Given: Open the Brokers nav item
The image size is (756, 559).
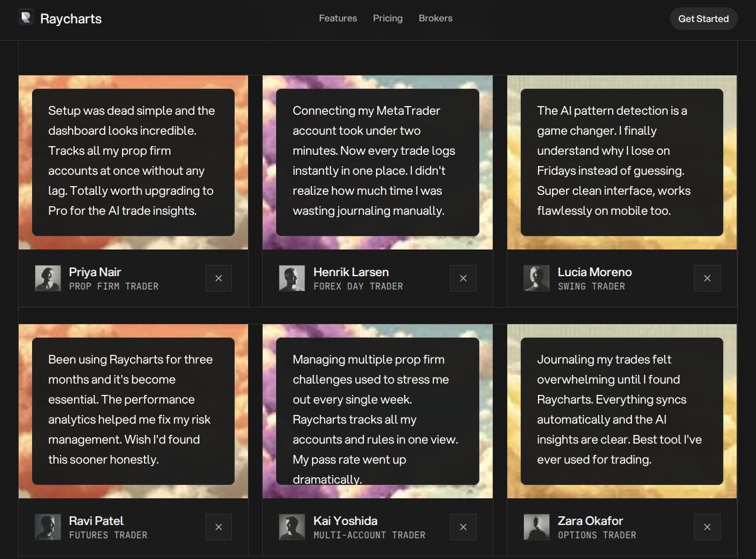Looking at the screenshot, I should pyautogui.click(x=435, y=18).
